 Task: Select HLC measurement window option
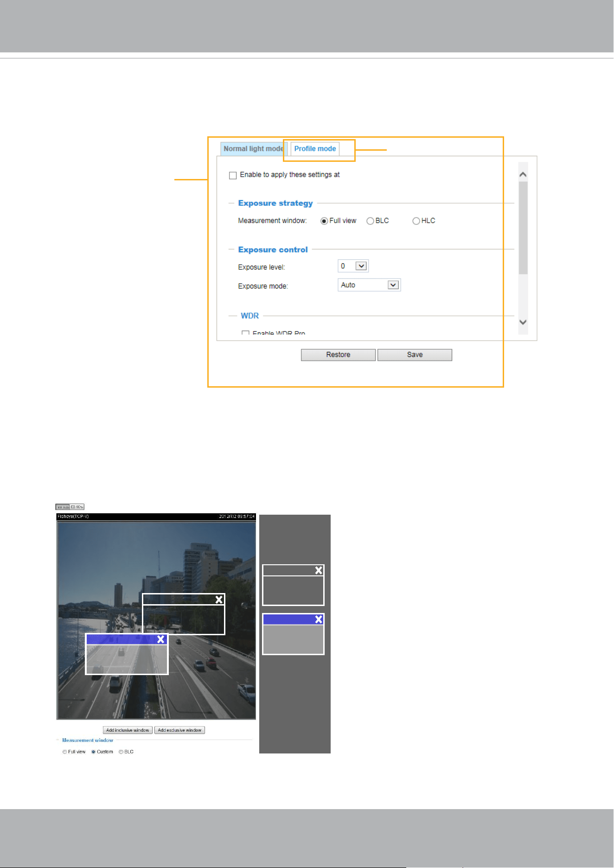[x=416, y=221]
